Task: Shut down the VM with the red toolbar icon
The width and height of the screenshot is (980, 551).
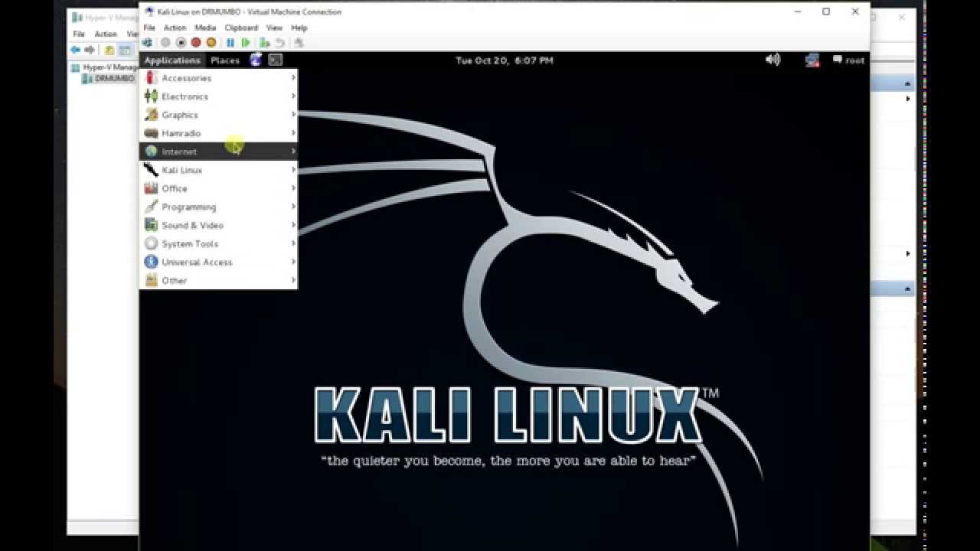Action: pos(196,43)
